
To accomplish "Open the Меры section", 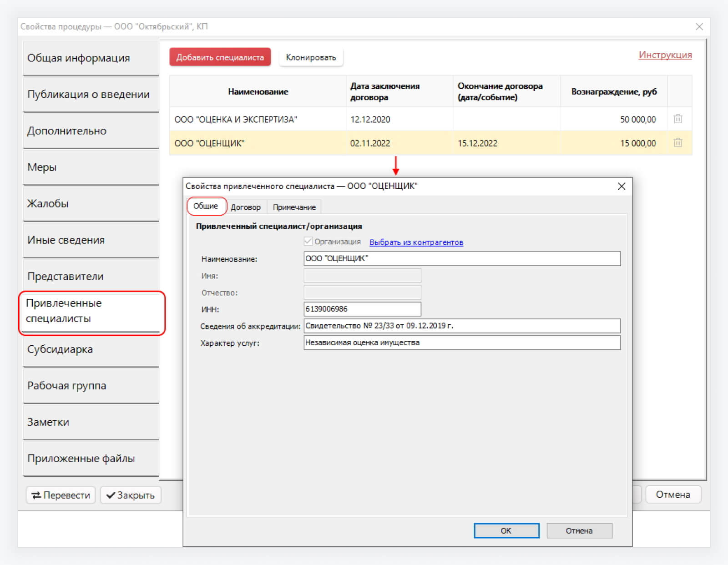I will click(91, 167).
